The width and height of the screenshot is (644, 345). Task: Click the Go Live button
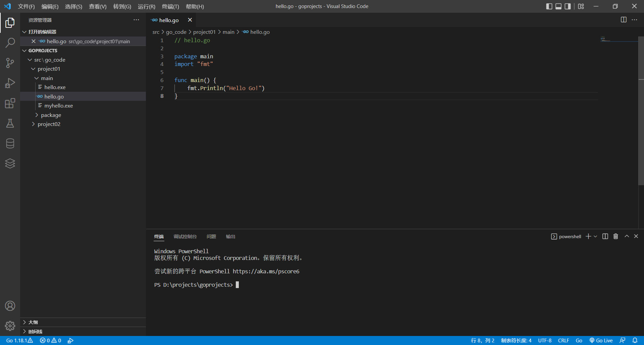coord(601,340)
